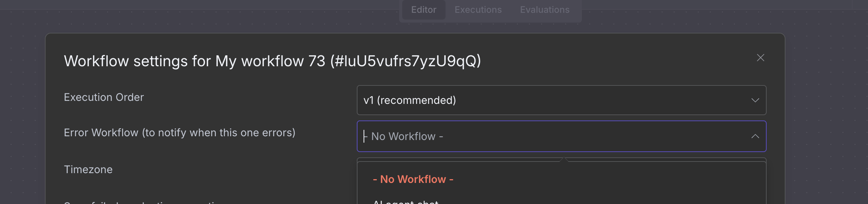Click the "v1 (recommended)" value text
Screen dimensions: 868x204
click(410, 100)
